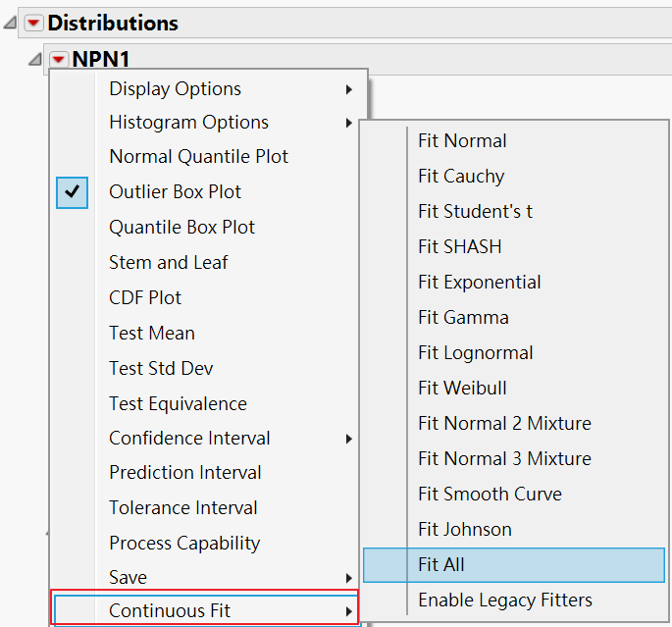
Task: Enable the Normal Quantile Plot option
Action: (198, 157)
